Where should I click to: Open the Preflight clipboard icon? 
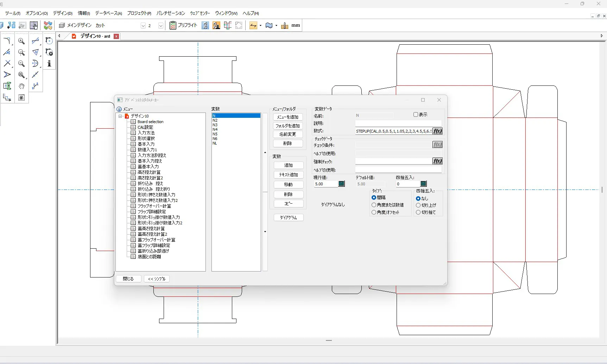tap(173, 25)
